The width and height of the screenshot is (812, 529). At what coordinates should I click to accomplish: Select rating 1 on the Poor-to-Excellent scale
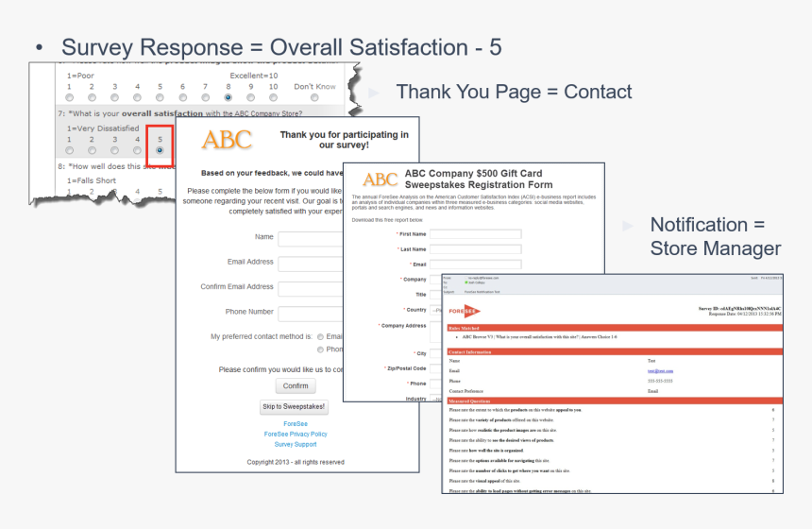click(69, 97)
